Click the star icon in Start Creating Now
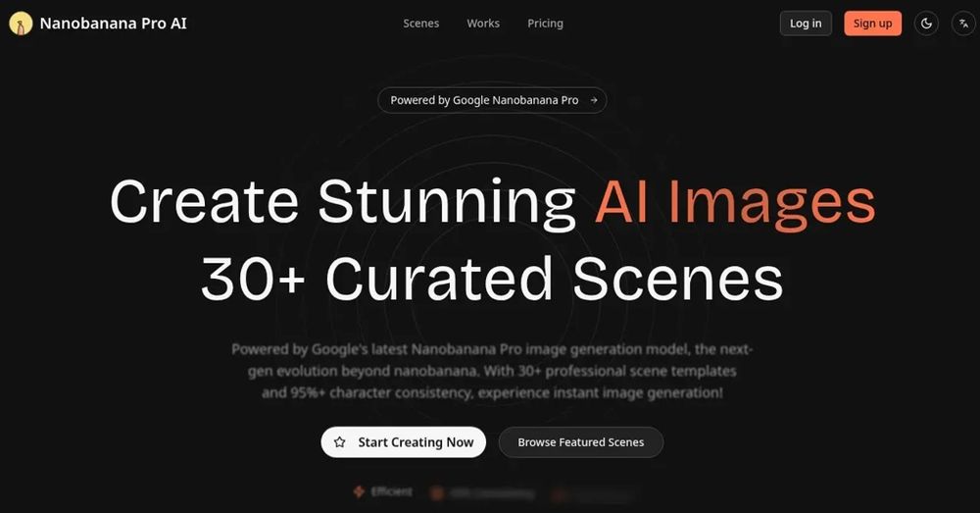The width and height of the screenshot is (980, 513). 339,442
